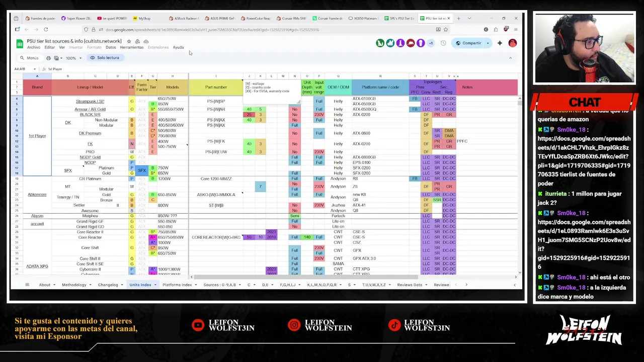Open the Methodology tab dropdown arrow

click(x=91, y=285)
